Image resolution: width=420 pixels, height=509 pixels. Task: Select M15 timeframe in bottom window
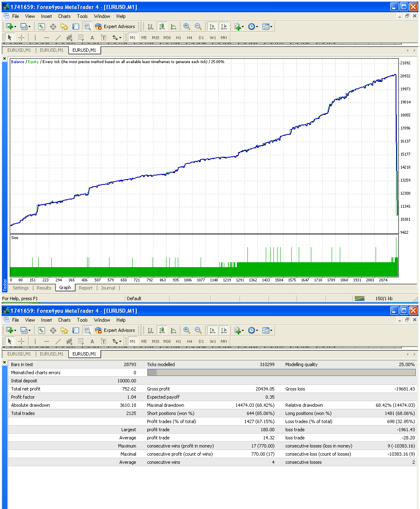tap(155, 341)
